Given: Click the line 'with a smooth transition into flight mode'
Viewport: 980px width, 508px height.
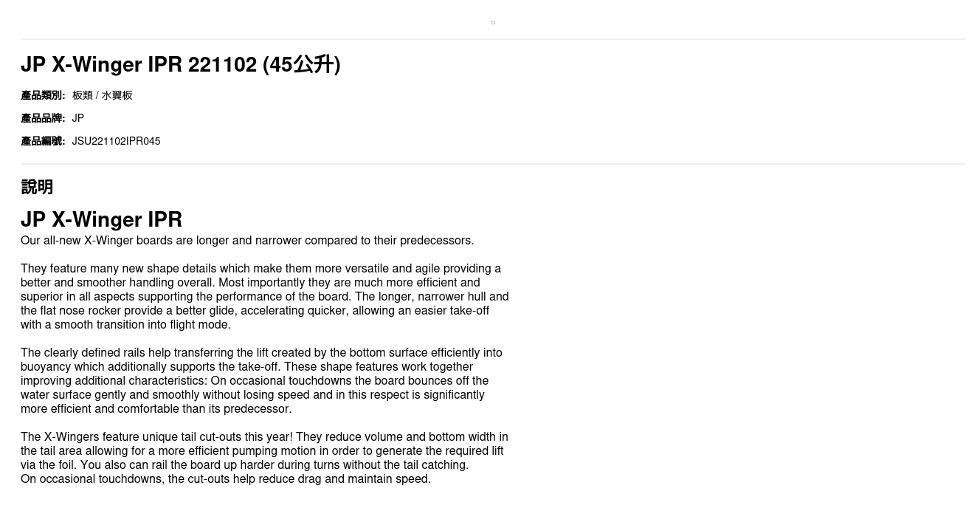Looking at the screenshot, I should pos(125,325).
